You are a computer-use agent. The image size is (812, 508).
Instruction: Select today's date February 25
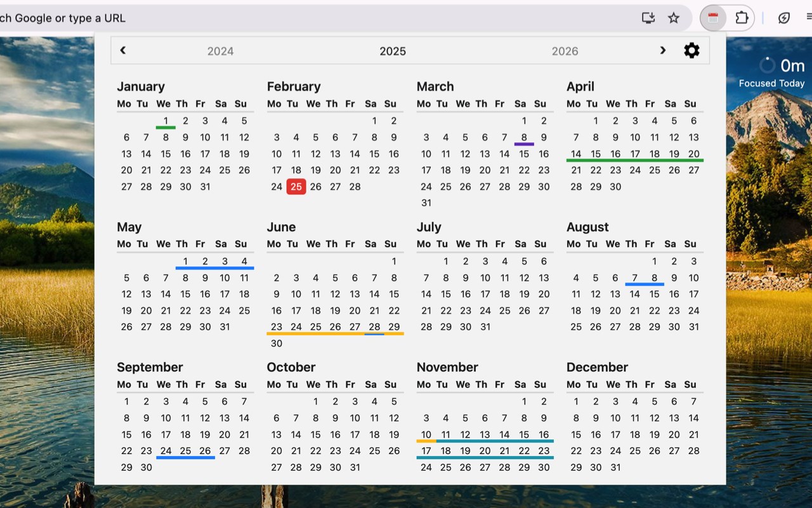click(x=296, y=187)
